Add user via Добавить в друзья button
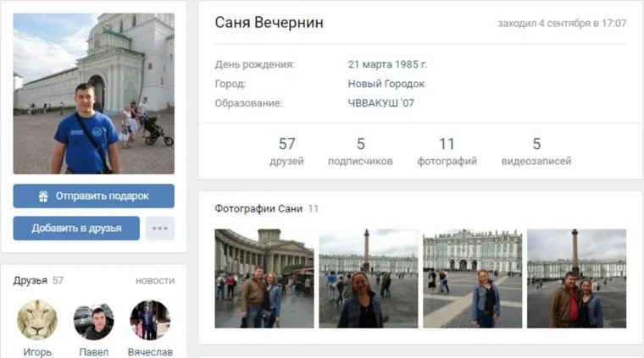The image size is (644, 358). [76, 228]
